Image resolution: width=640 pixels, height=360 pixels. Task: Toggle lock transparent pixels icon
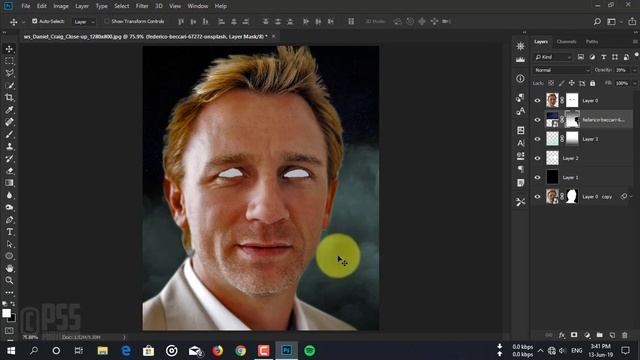pos(551,83)
